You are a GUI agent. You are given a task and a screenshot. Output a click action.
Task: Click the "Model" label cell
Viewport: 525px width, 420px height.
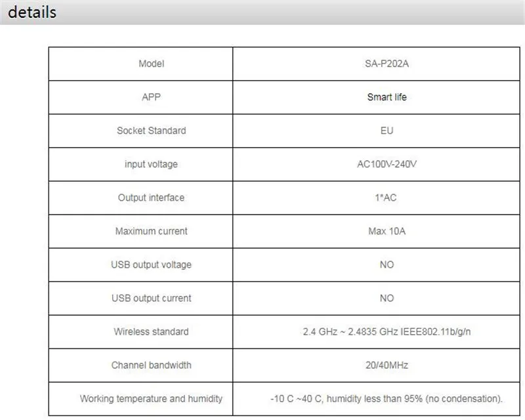click(151, 64)
